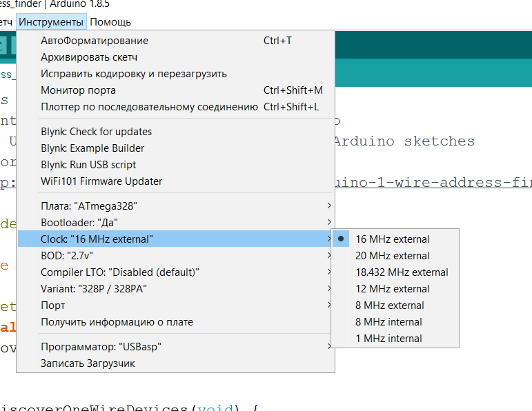Select 1 MHz internal clock option

(395, 339)
